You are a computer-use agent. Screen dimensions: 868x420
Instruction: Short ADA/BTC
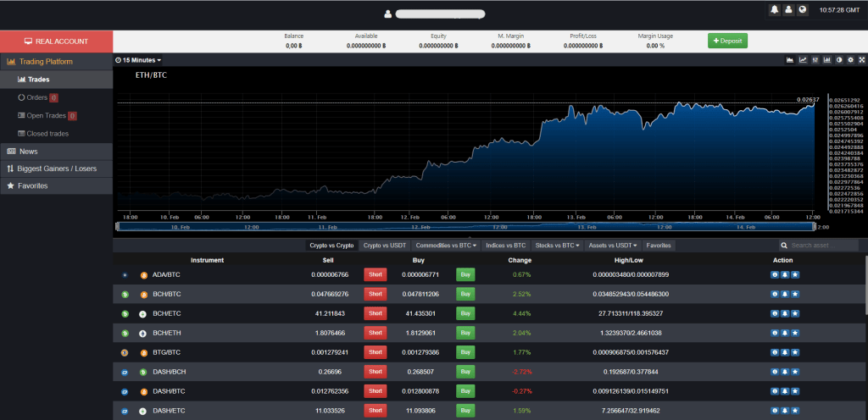pyautogui.click(x=376, y=274)
